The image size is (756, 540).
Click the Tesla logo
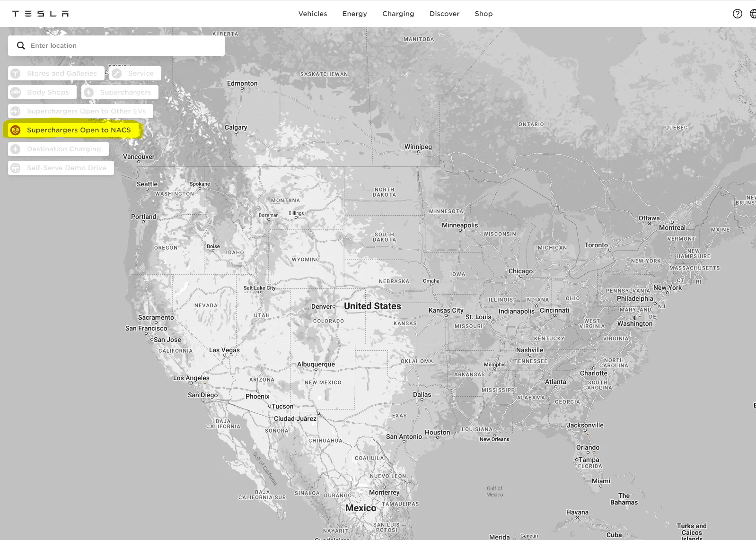pyautogui.click(x=40, y=14)
